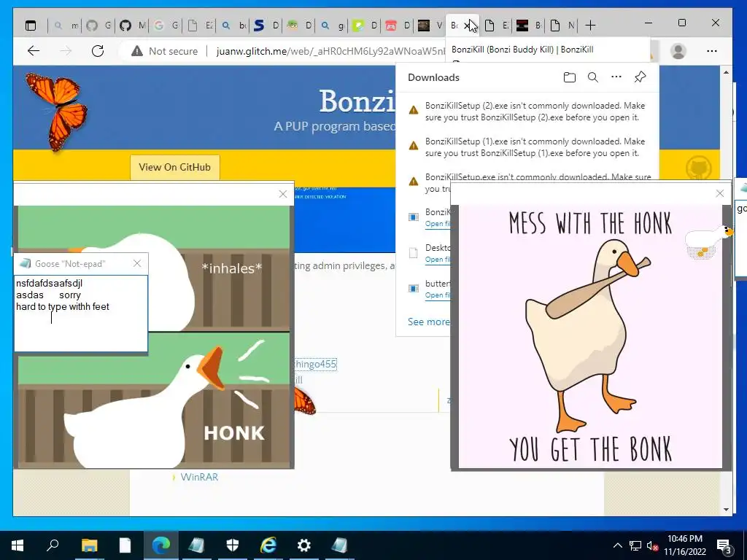Click the Not secure warning icon
The image size is (747, 560).
coord(137,51)
